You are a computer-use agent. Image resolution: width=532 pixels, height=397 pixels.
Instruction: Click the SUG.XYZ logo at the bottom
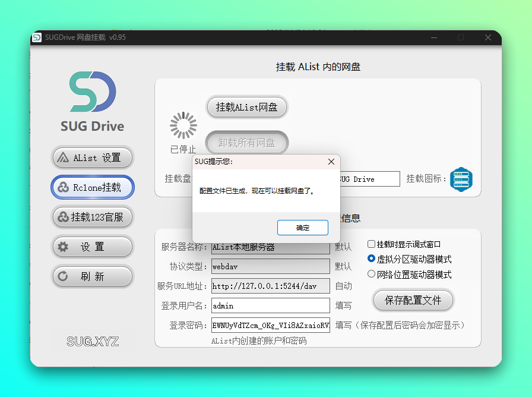(92, 341)
